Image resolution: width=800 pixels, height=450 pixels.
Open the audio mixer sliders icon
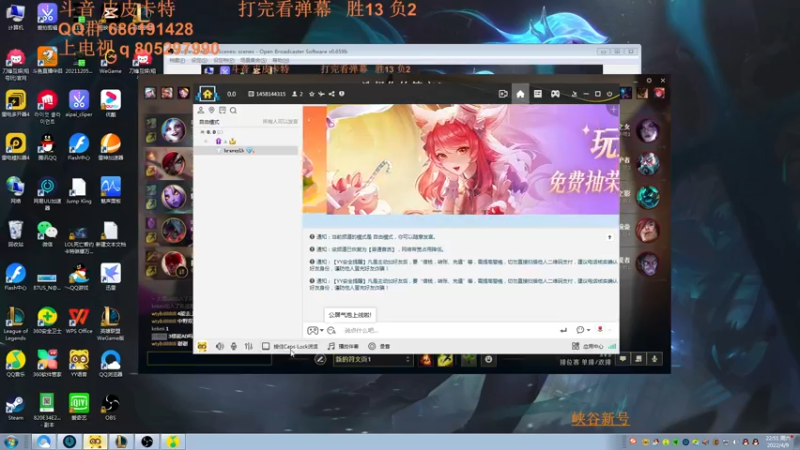click(248, 346)
